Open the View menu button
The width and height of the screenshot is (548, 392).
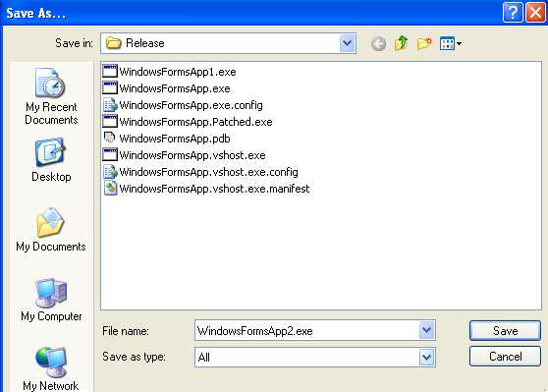tap(451, 43)
